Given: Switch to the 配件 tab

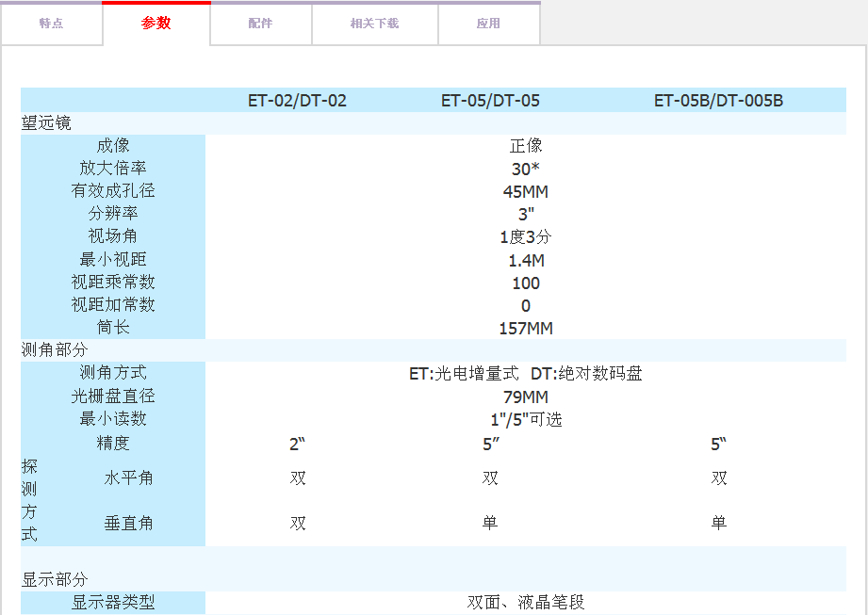Looking at the screenshot, I should coord(261,24).
